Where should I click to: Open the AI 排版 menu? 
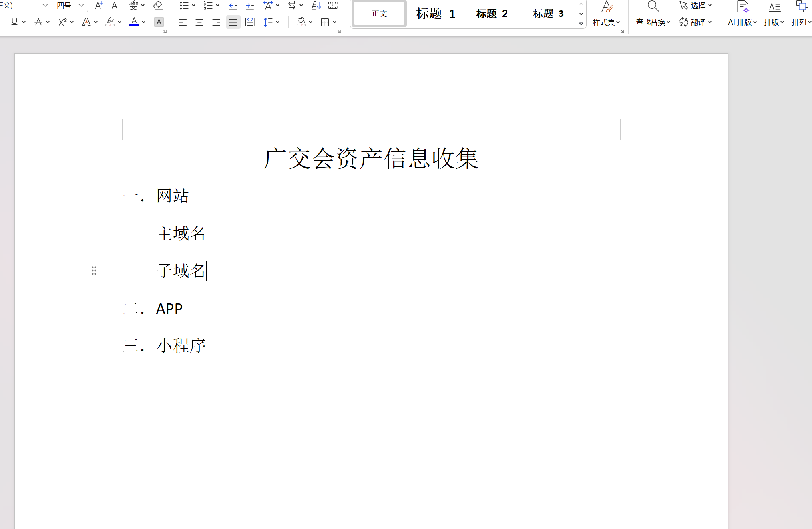[x=742, y=14]
